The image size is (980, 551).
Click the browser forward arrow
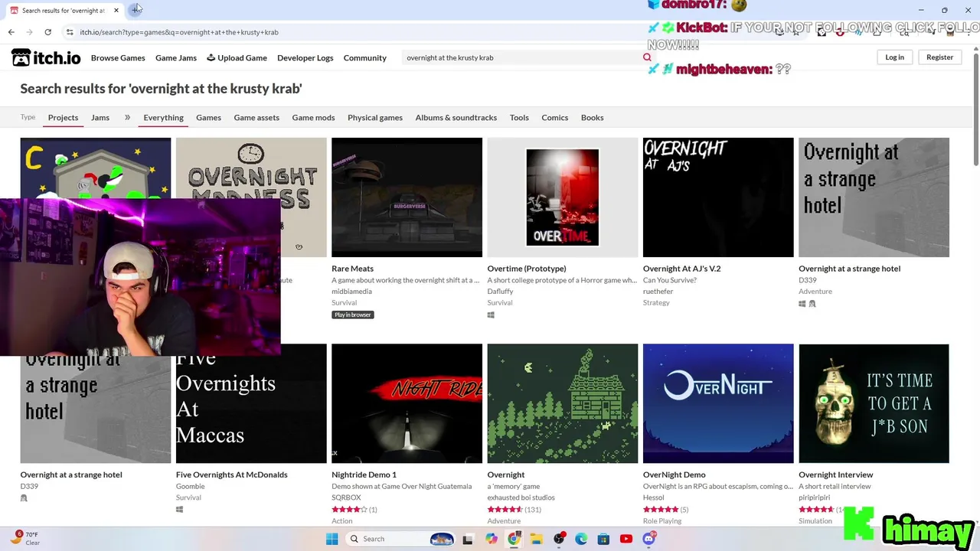pyautogui.click(x=29, y=32)
